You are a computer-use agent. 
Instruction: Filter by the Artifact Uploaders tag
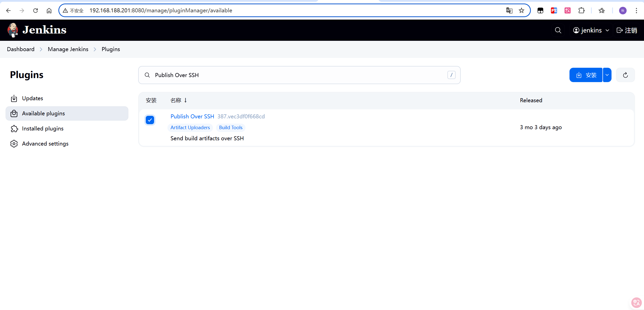190,127
